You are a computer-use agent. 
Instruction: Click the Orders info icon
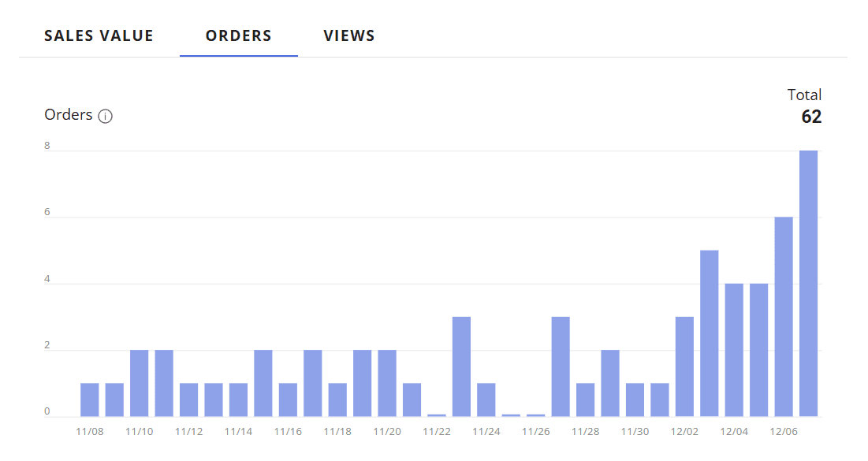[x=106, y=117]
